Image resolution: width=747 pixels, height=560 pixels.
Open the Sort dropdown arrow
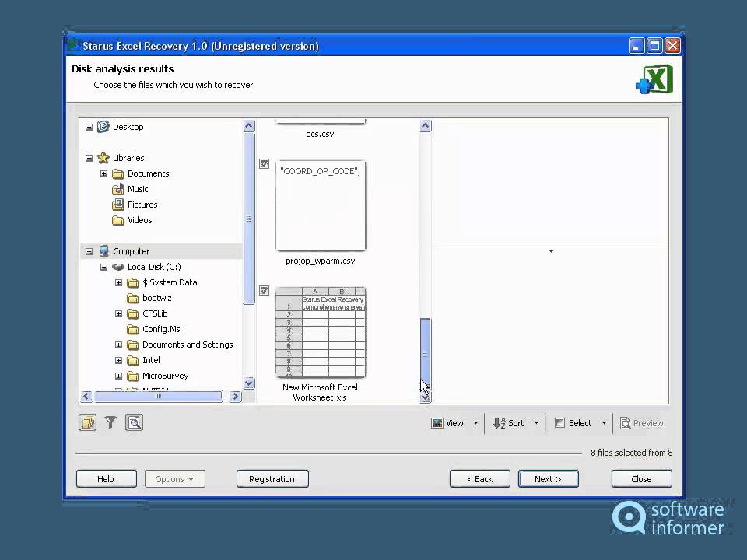click(x=536, y=423)
